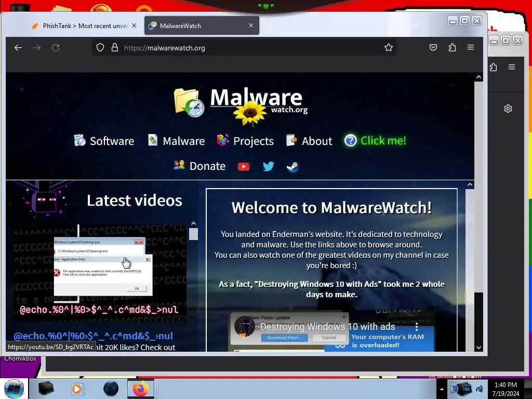The height and width of the screenshot is (399, 532).
Task: Close the MalwareWatch tab
Action: point(251,25)
